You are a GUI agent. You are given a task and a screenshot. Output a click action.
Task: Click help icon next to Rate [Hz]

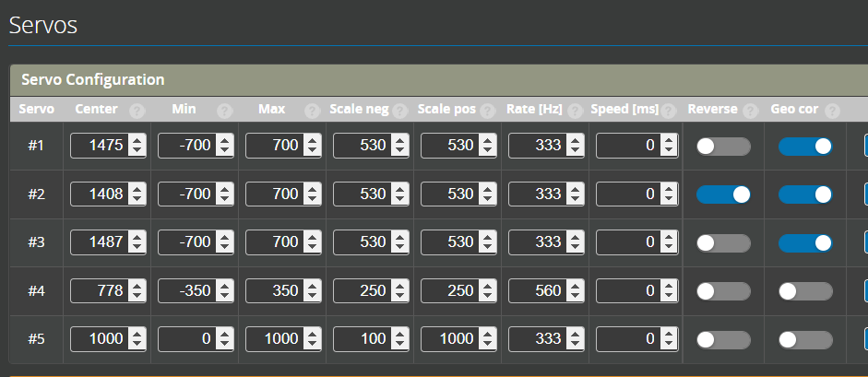(575, 111)
